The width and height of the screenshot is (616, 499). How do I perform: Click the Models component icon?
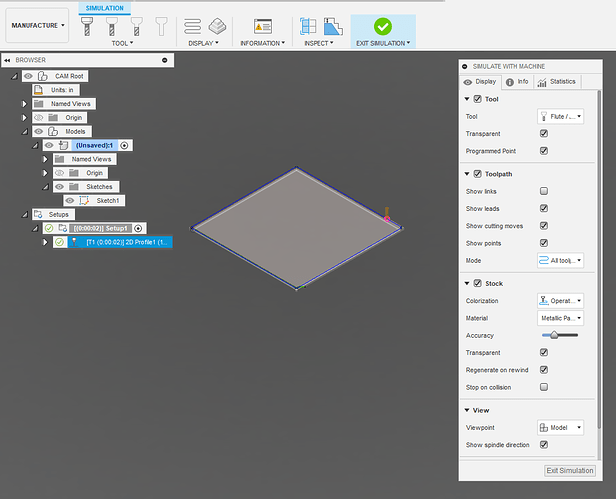coord(53,131)
